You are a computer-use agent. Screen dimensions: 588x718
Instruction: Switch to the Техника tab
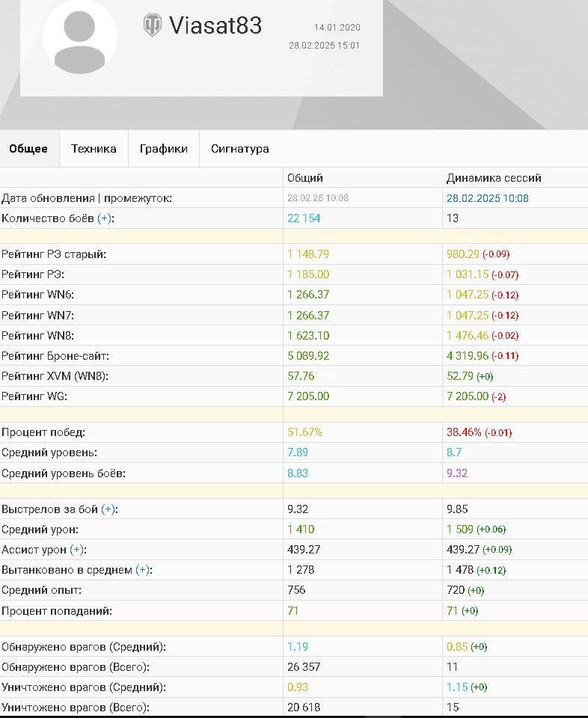(94, 149)
